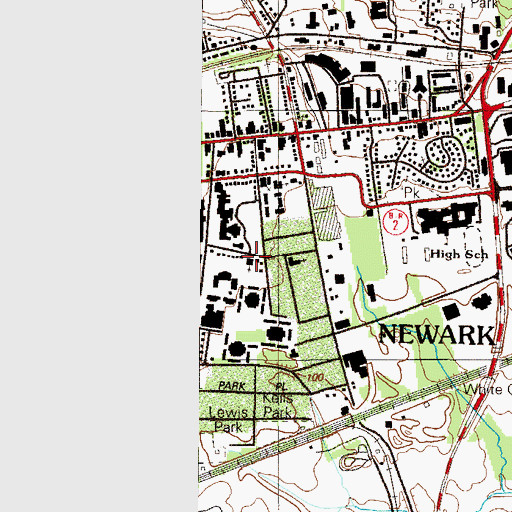Click the Lewis Park label
The height and width of the screenshot is (512, 512).
pos(228,420)
